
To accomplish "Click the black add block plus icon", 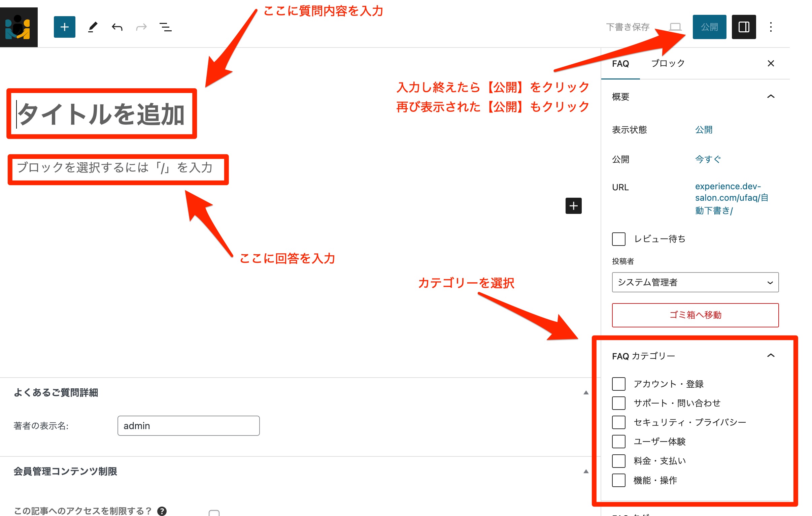I will pyautogui.click(x=573, y=206).
